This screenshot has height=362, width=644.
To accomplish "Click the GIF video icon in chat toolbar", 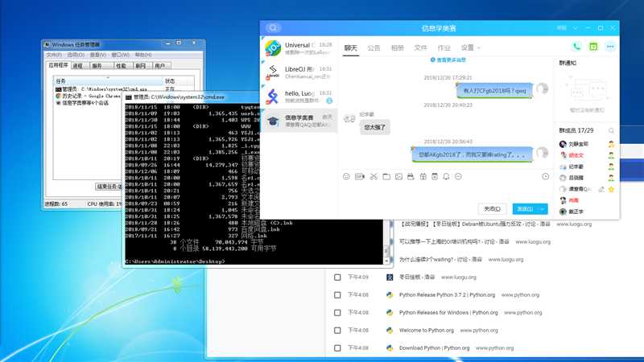I will (x=360, y=176).
